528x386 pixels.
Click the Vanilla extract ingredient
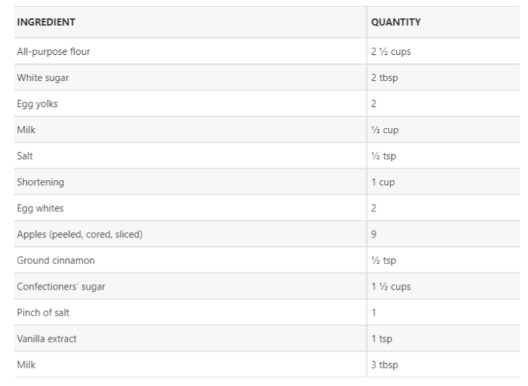tap(47, 339)
